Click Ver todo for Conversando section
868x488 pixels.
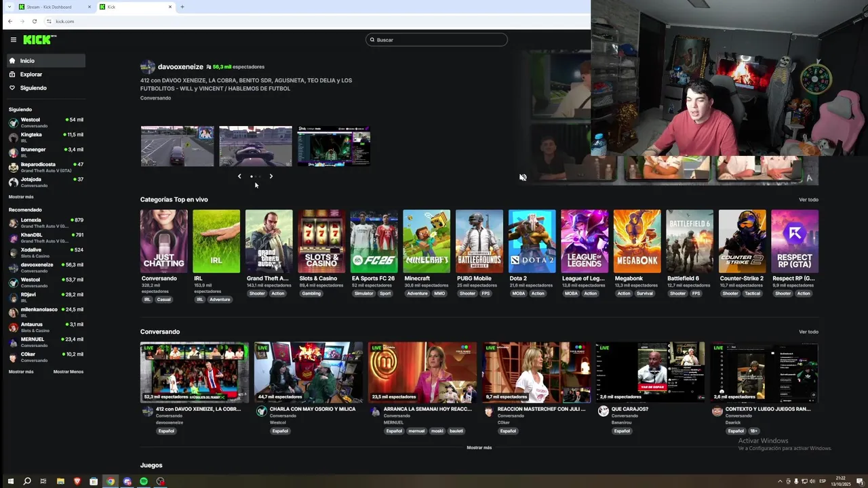coord(808,332)
